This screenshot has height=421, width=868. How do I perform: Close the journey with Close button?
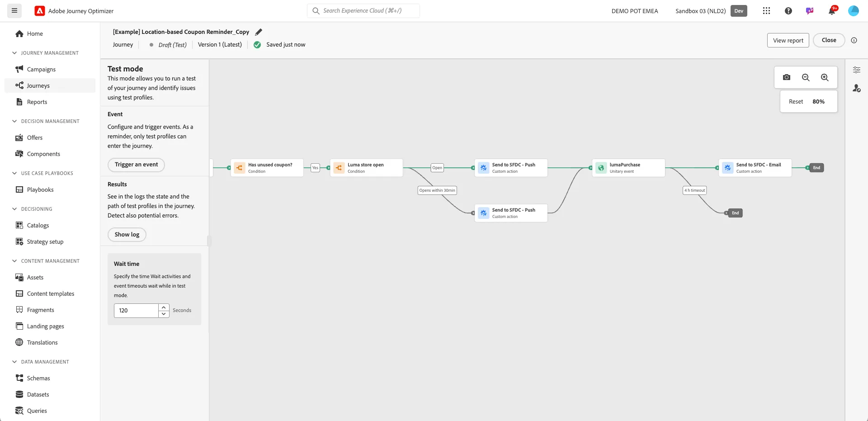point(829,40)
